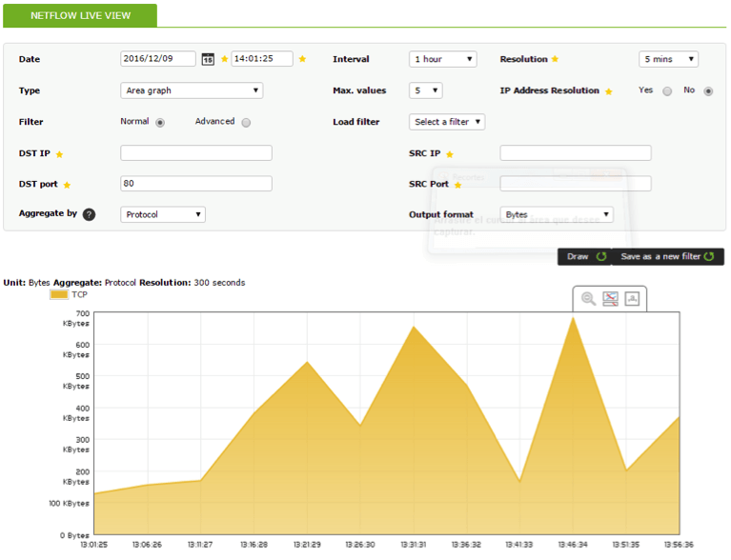Click the zoom out magnifier icon above graph
This screenshot has width=731, height=560.
[588, 299]
